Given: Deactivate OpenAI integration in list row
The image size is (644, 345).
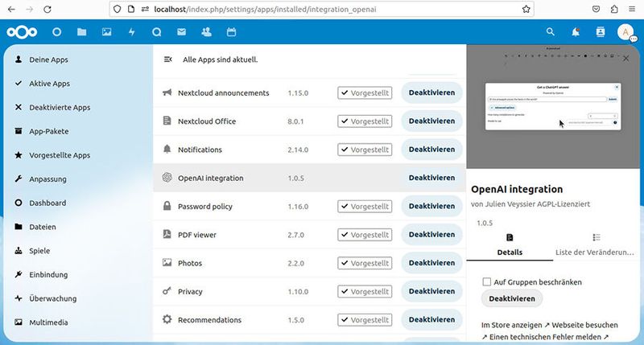Looking at the screenshot, I should pyautogui.click(x=431, y=178).
